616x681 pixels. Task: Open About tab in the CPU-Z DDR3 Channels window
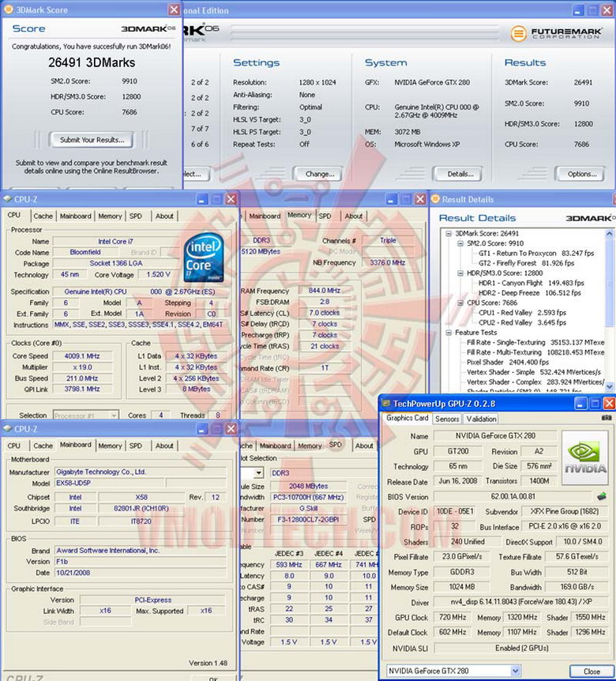pyautogui.click(x=353, y=216)
